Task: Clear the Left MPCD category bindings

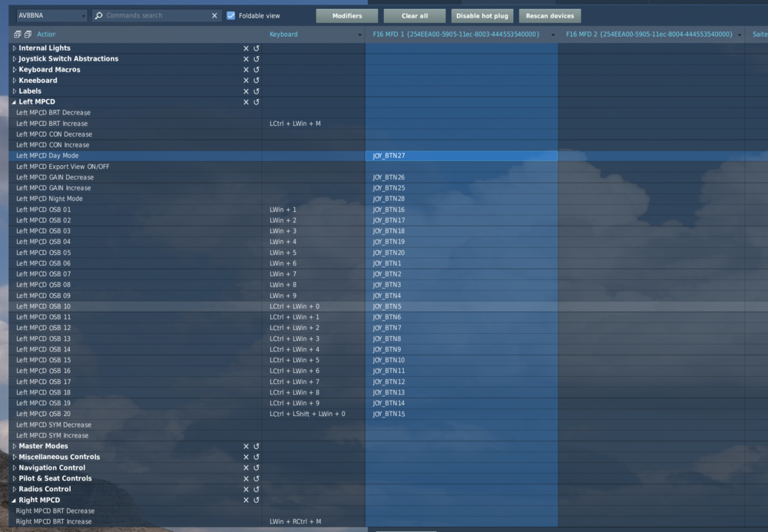Action: click(x=246, y=102)
